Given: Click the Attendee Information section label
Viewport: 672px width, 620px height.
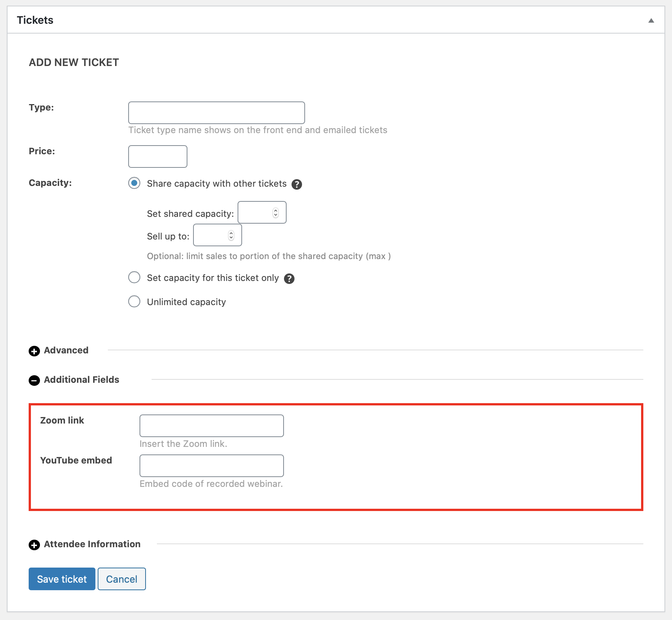Looking at the screenshot, I should [92, 544].
